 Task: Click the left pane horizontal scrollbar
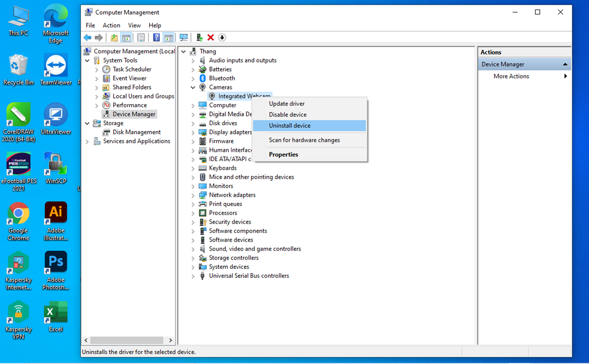coord(127,340)
